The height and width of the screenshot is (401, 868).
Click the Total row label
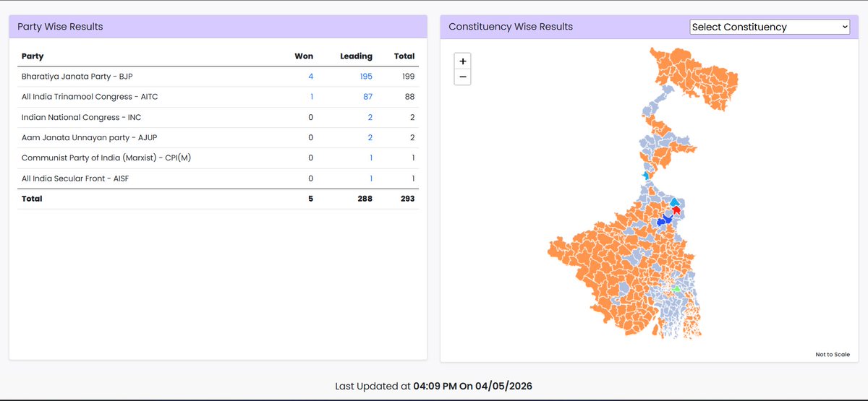[32, 199]
